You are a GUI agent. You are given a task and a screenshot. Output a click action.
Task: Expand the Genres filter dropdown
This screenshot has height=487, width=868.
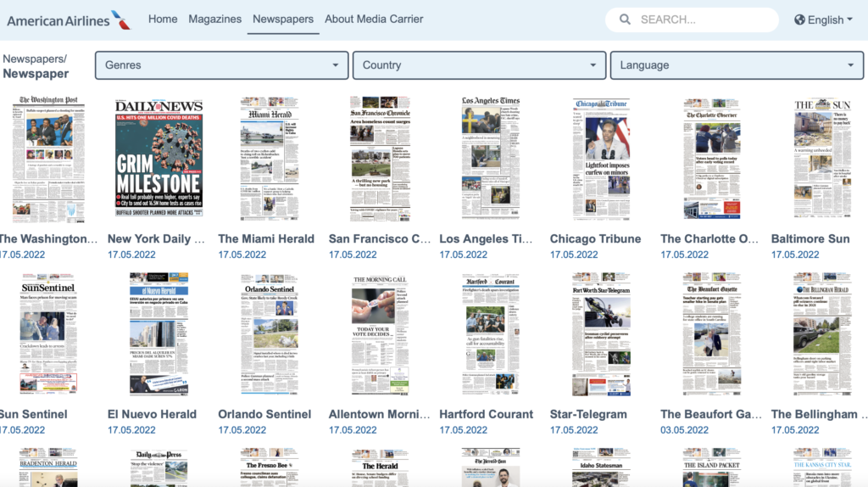pyautogui.click(x=221, y=65)
